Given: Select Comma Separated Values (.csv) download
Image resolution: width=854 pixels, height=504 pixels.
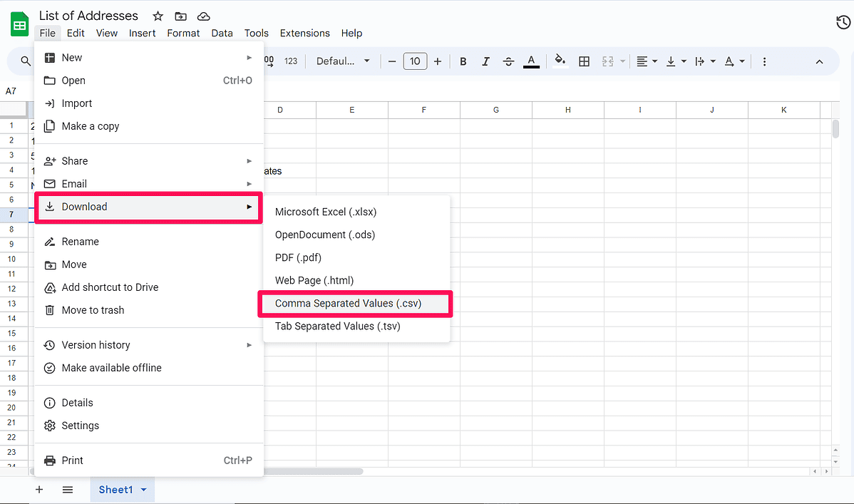Looking at the screenshot, I should click(x=355, y=303).
